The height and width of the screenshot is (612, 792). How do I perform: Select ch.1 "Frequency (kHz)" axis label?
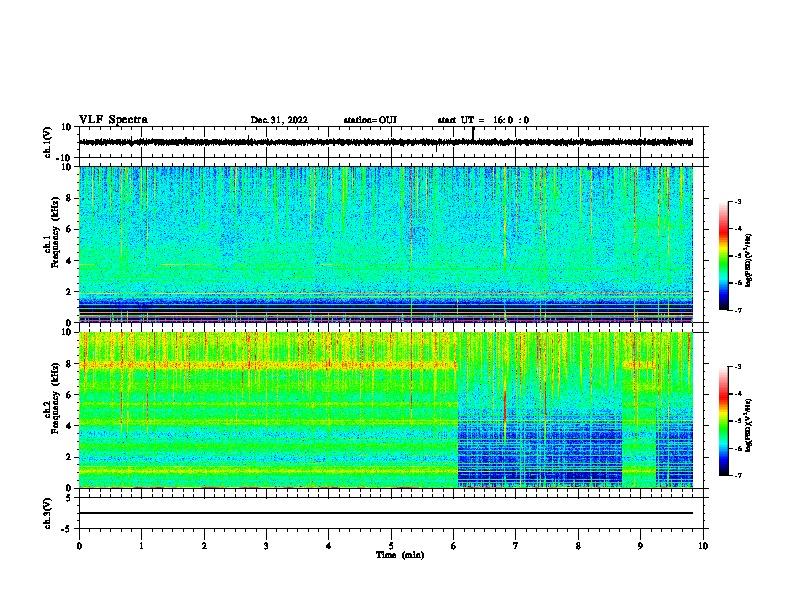click(x=55, y=232)
